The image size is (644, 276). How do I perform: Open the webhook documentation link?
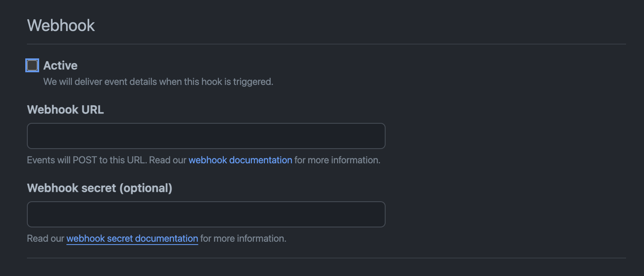pyautogui.click(x=240, y=160)
